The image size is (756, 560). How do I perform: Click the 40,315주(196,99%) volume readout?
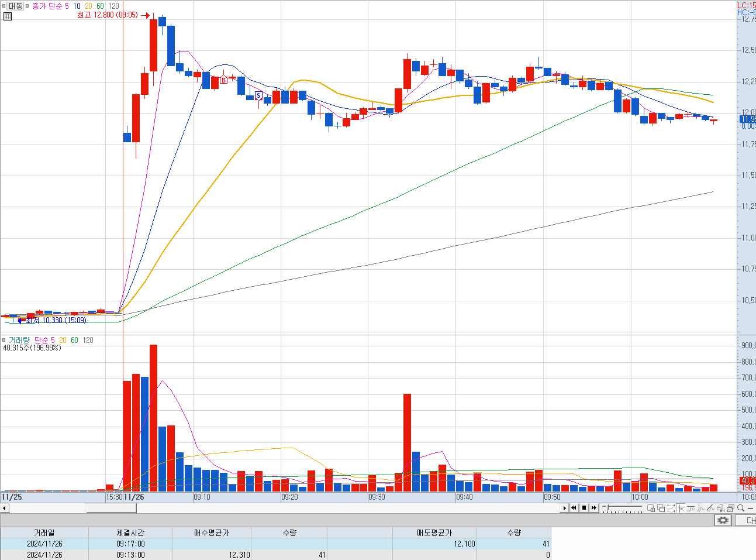32,348
